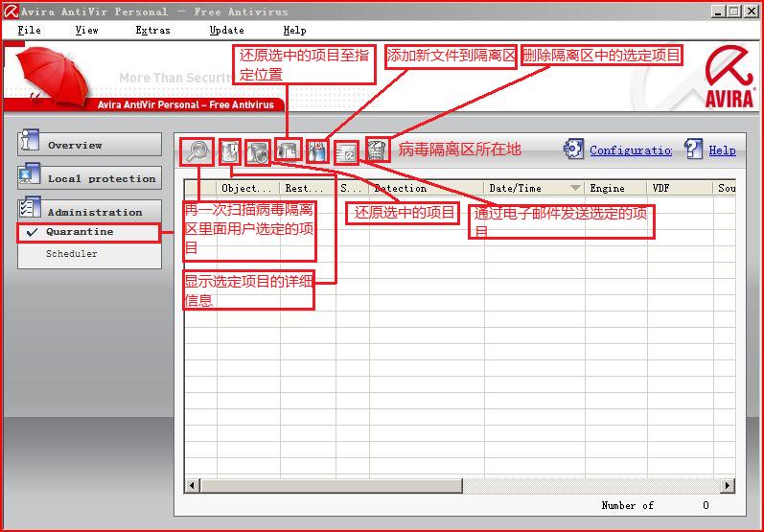Sort by the Sou... column header
The image size is (764, 532).
[x=725, y=188]
